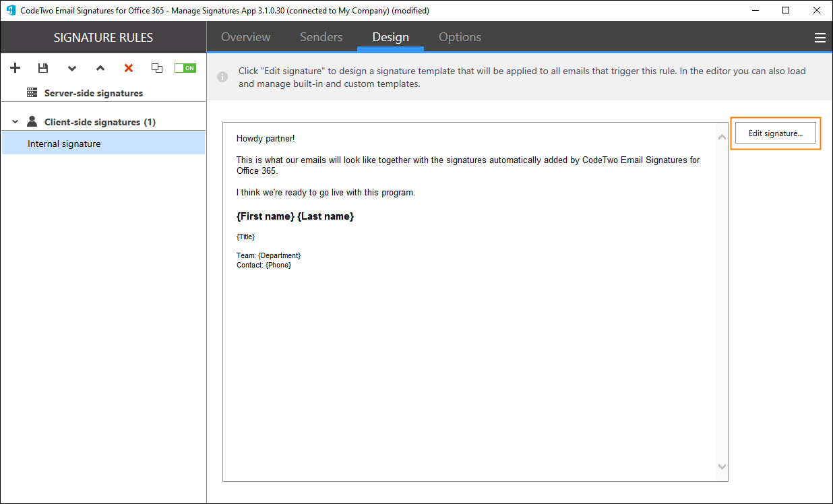Open the hamburger menu in the top-right corner
Image resolution: width=833 pixels, height=504 pixels.
point(820,37)
